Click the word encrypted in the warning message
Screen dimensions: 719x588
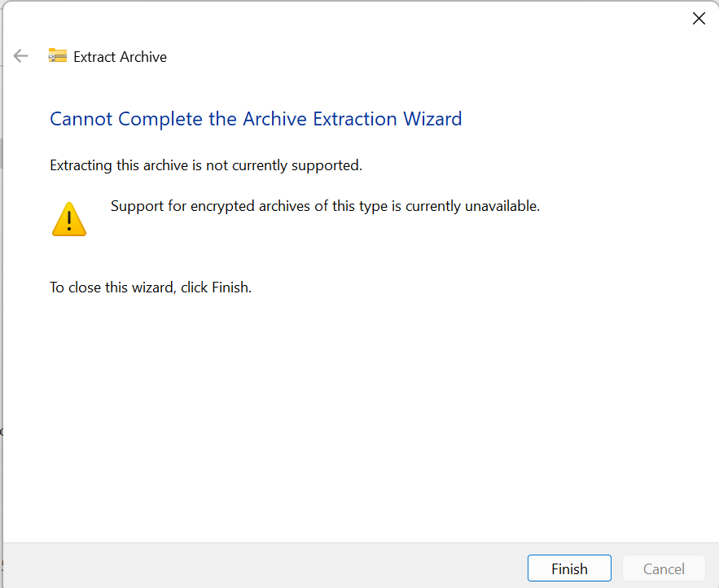222,206
